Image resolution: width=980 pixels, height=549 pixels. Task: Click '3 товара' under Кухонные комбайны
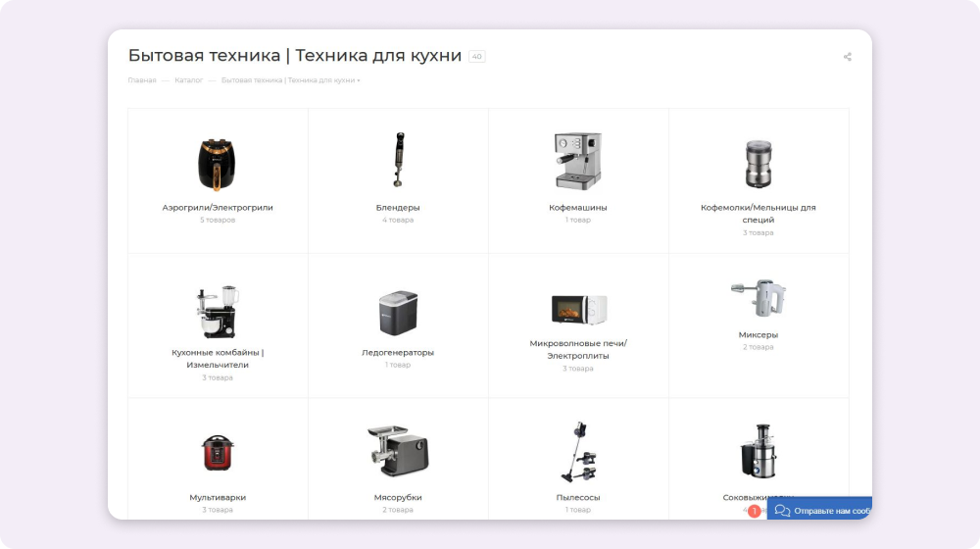tap(218, 377)
